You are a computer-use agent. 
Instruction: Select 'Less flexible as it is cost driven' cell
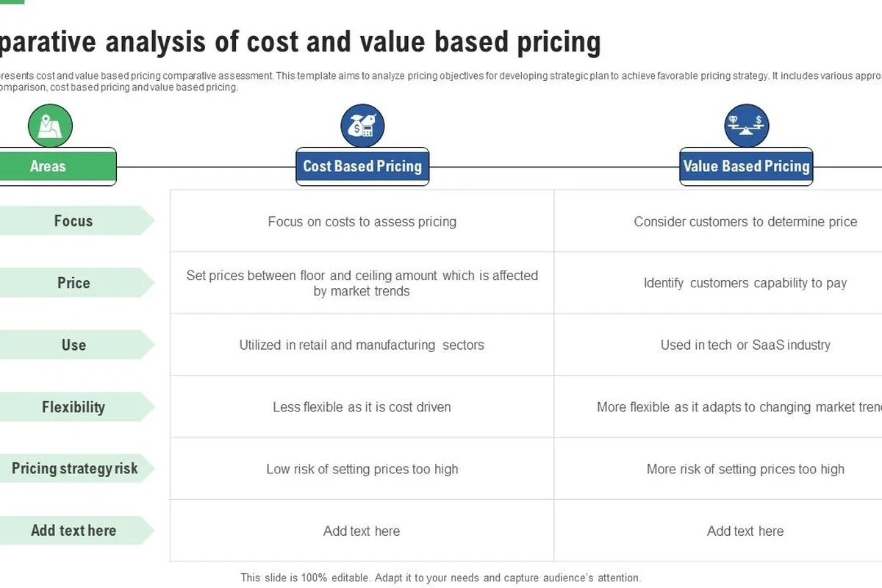coord(362,407)
